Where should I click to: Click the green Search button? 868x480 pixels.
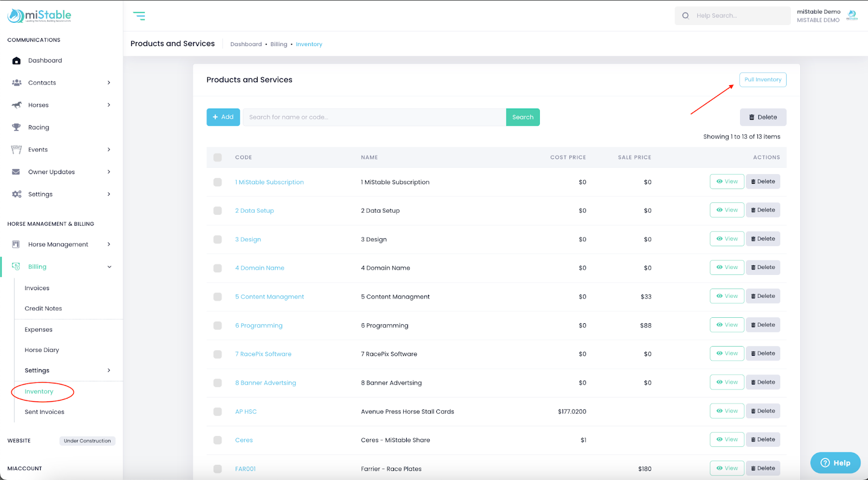coord(523,117)
